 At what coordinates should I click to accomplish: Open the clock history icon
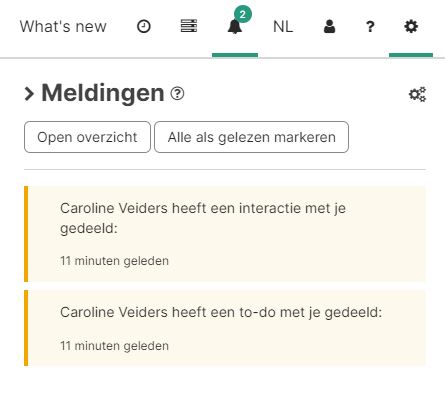[x=144, y=26]
